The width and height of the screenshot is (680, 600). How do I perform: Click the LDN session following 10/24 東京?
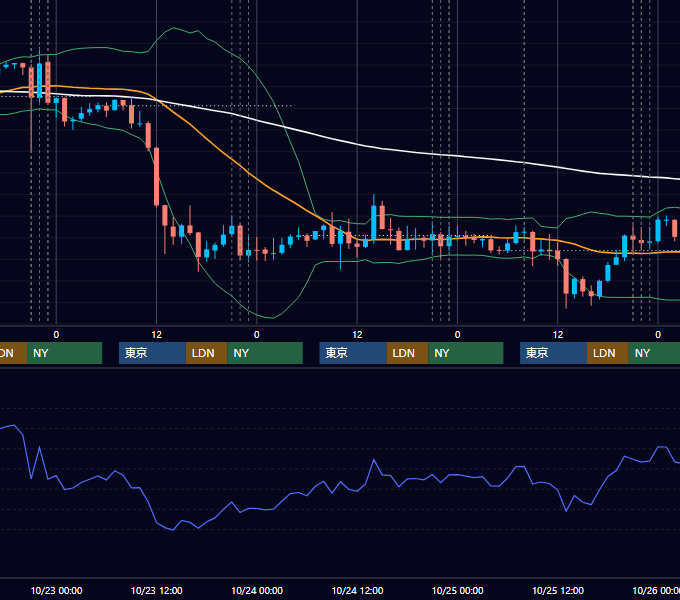pos(407,353)
